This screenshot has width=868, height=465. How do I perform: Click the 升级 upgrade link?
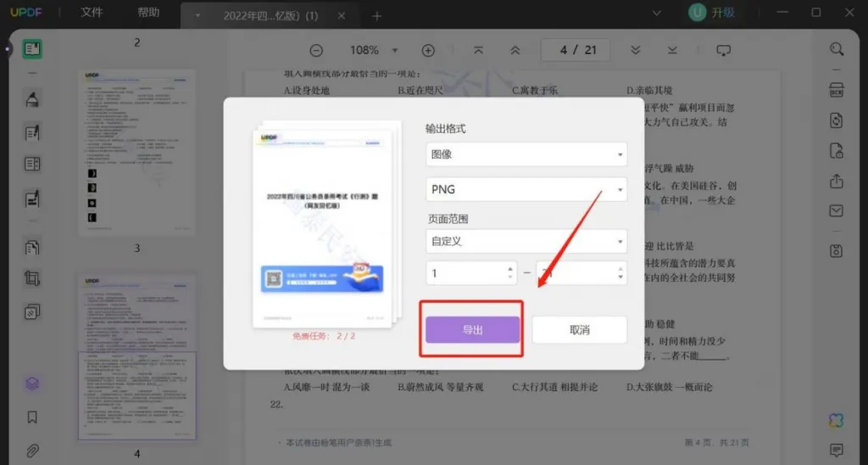[x=723, y=13]
